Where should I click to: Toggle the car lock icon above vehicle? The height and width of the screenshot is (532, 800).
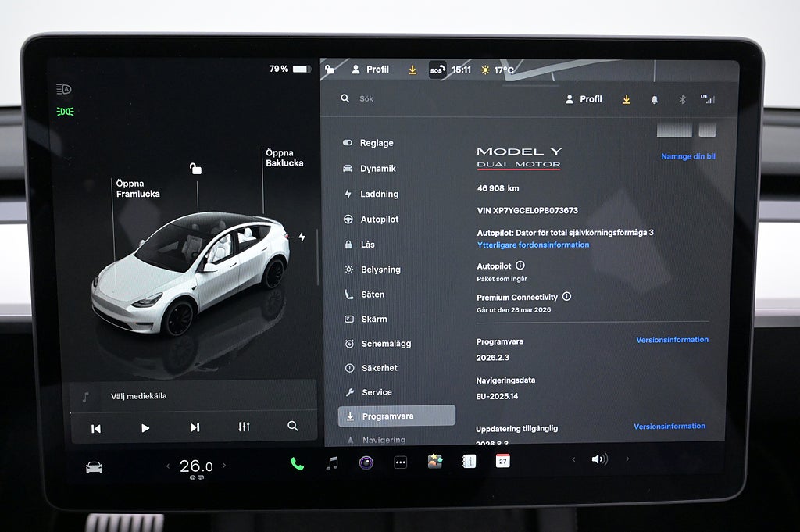coord(196,169)
